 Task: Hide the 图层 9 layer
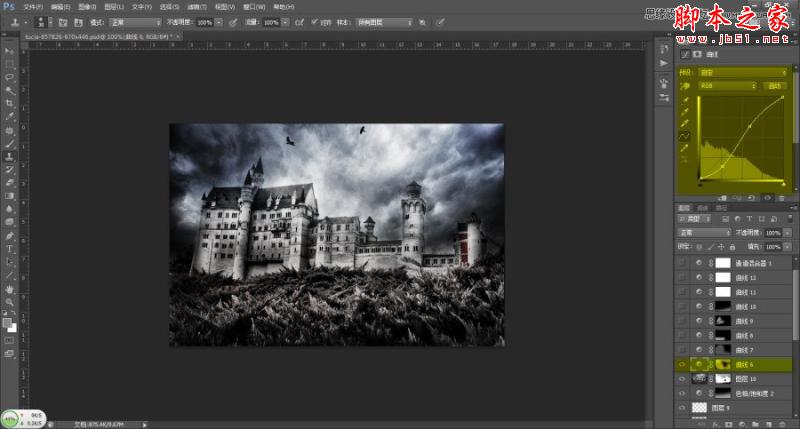(682, 408)
